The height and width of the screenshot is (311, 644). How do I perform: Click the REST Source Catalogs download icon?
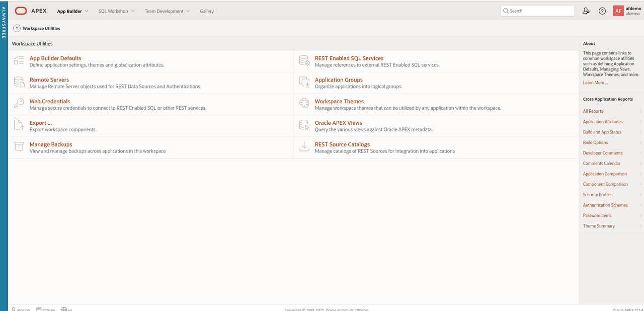(304, 146)
